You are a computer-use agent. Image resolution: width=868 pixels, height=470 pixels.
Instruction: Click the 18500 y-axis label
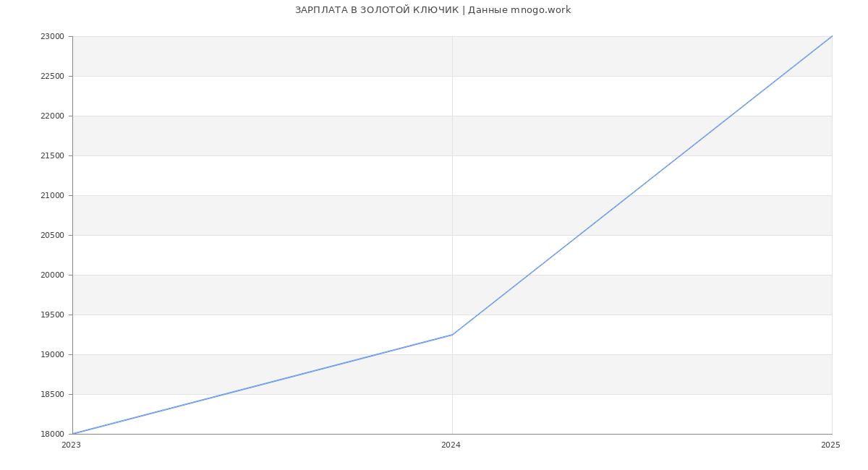[53, 395]
